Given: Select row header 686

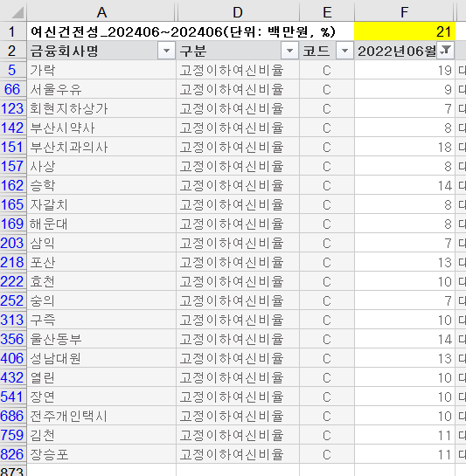Looking at the screenshot, I should tap(13, 416).
